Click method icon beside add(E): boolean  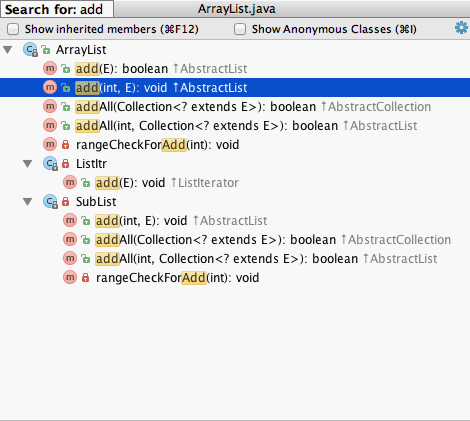[50, 69]
